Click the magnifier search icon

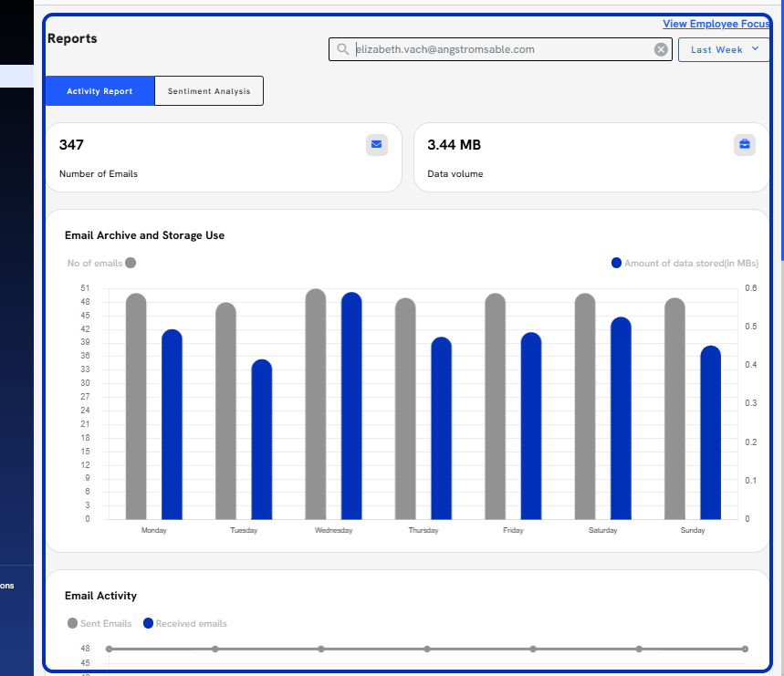tap(342, 49)
